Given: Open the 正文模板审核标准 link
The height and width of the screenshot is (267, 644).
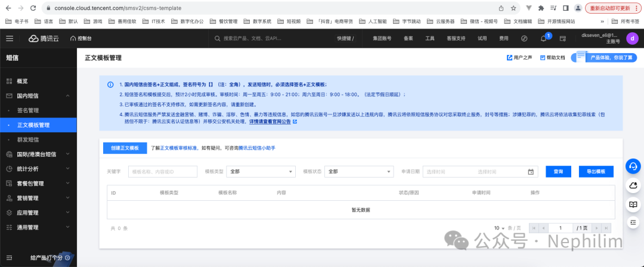Looking at the screenshot, I should click(179, 148).
